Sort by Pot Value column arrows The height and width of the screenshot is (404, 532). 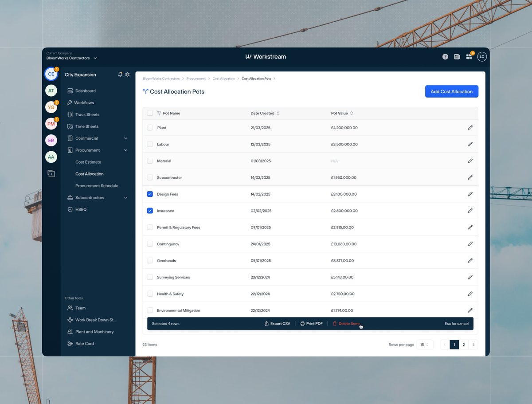click(x=352, y=113)
